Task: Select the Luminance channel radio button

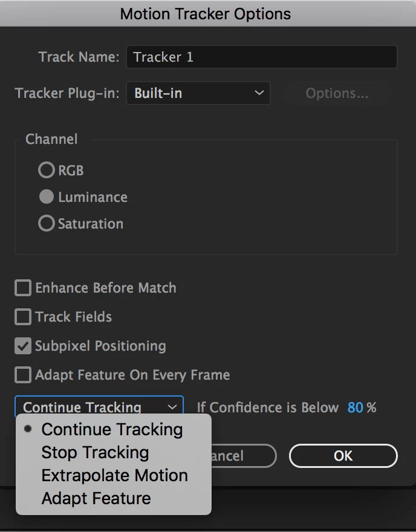Action: [47, 197]
